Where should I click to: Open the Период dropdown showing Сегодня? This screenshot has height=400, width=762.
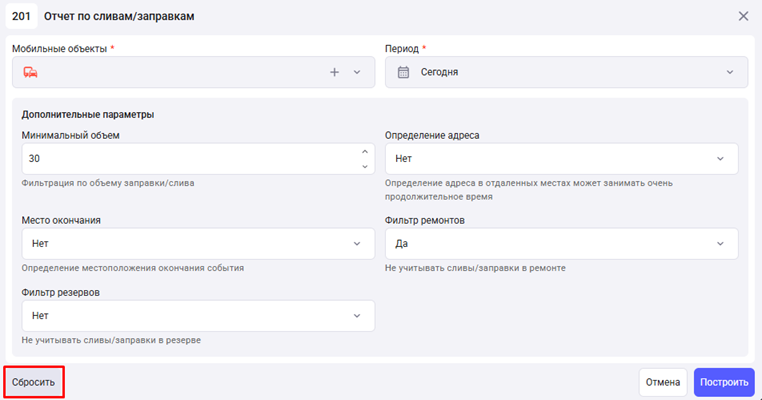tap(566, 72)
